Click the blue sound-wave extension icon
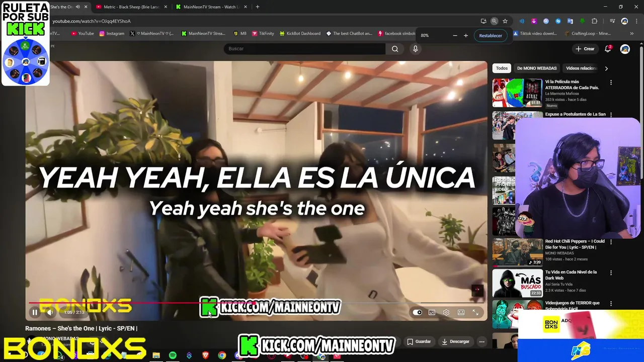The image size is (644, 362). click(x=522, y=21)
